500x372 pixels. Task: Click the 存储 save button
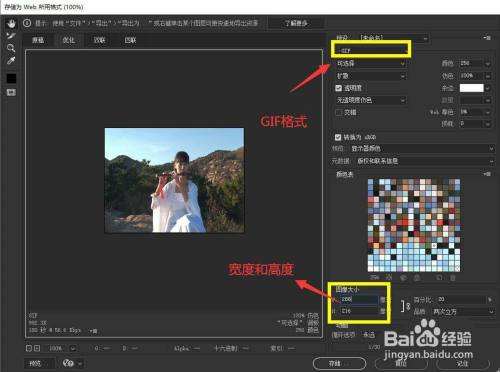[339, 363]
